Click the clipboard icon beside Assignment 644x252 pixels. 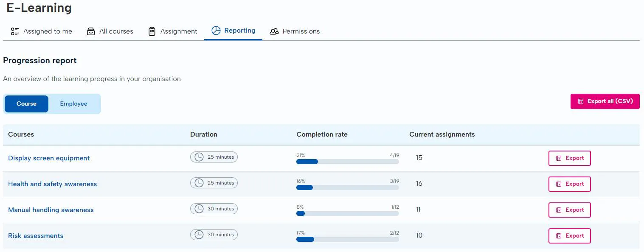[x=152, y=31]
